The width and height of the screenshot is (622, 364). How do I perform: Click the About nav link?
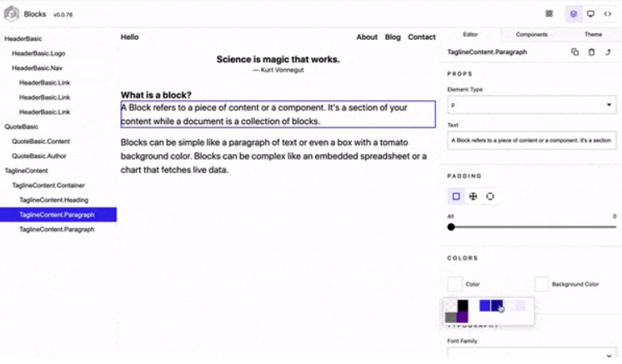coord(367,37)
